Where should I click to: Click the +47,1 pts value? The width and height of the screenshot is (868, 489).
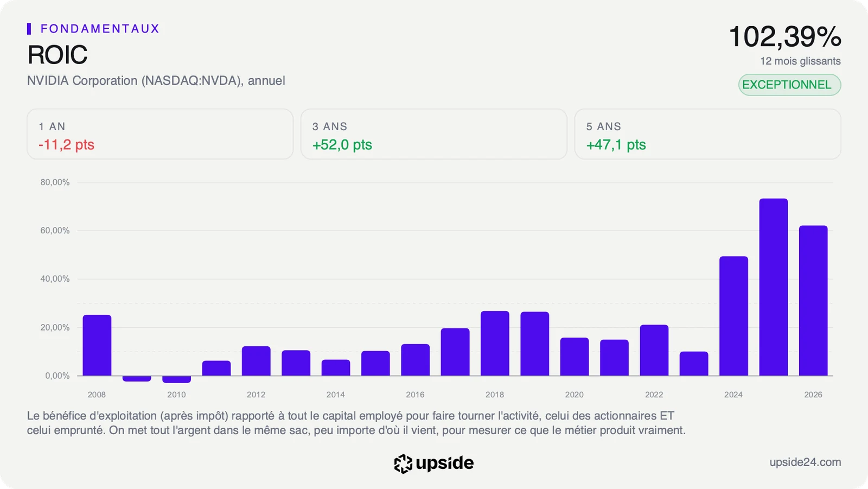pos(616,145)
